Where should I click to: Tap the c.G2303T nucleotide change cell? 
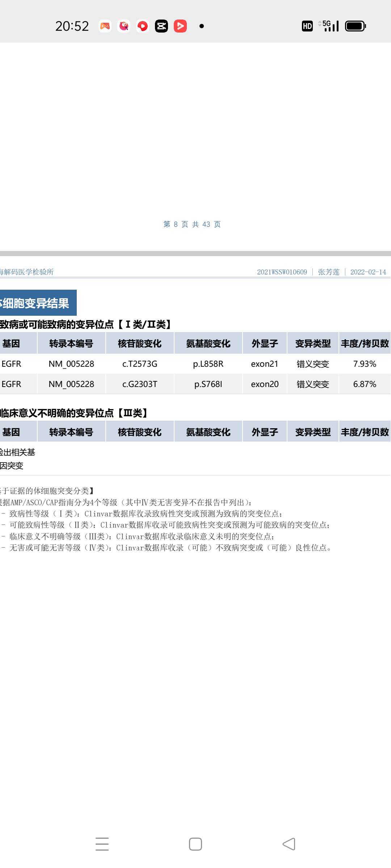pyautogui.click(x=140, y=384)
